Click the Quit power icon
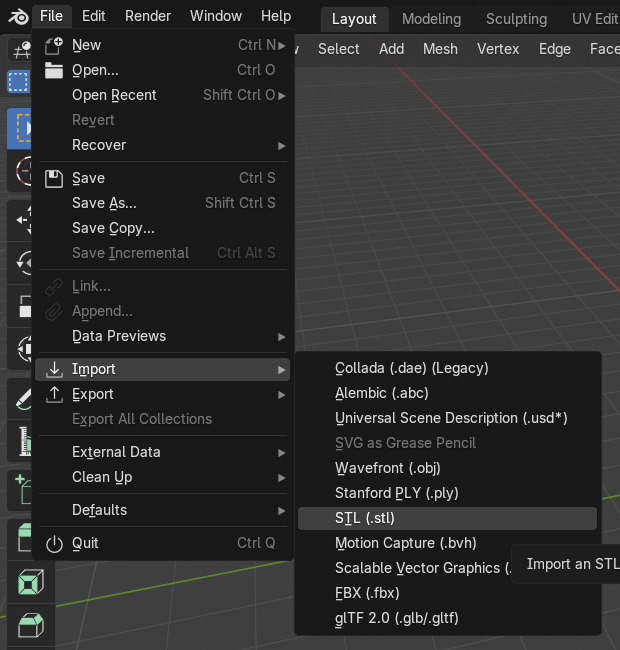 pyautogui.click(x=54, y=544)
